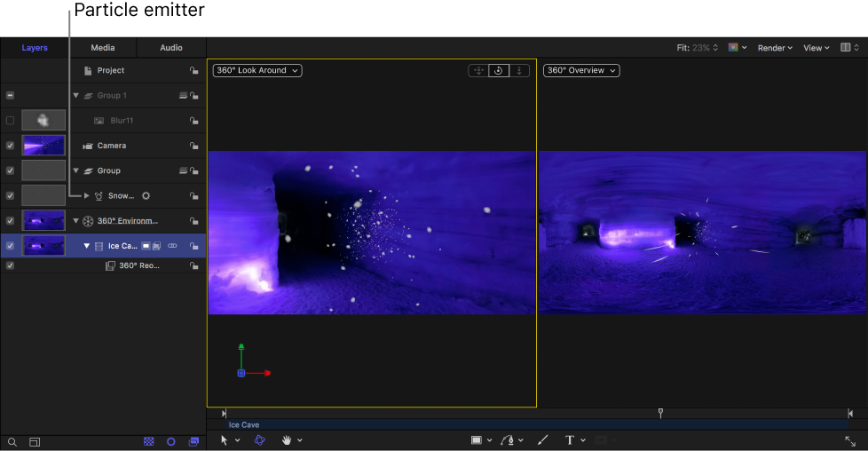Toggle the lock on Camera layer

[x=193, y=146]
